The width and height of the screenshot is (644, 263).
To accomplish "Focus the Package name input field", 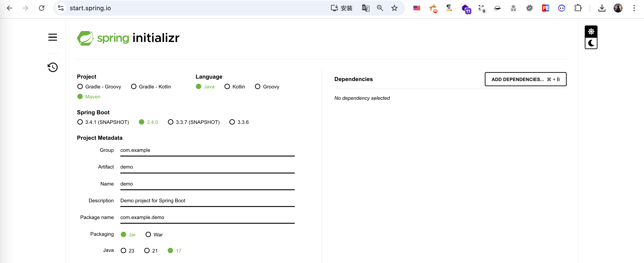I will (207, 218).
